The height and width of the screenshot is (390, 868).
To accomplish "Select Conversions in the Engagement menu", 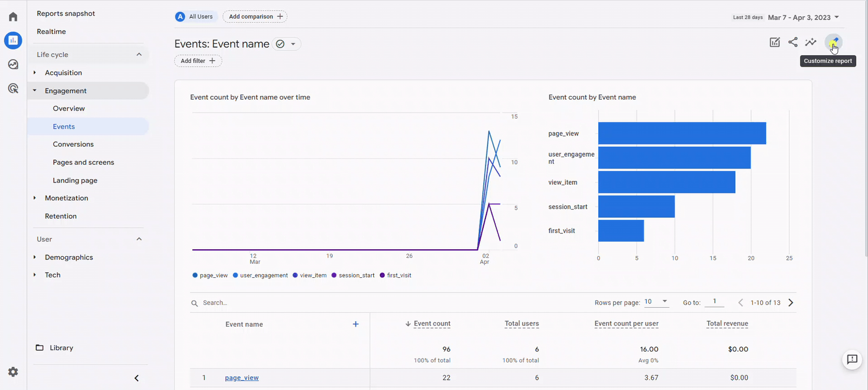I will tap(73, 144).
